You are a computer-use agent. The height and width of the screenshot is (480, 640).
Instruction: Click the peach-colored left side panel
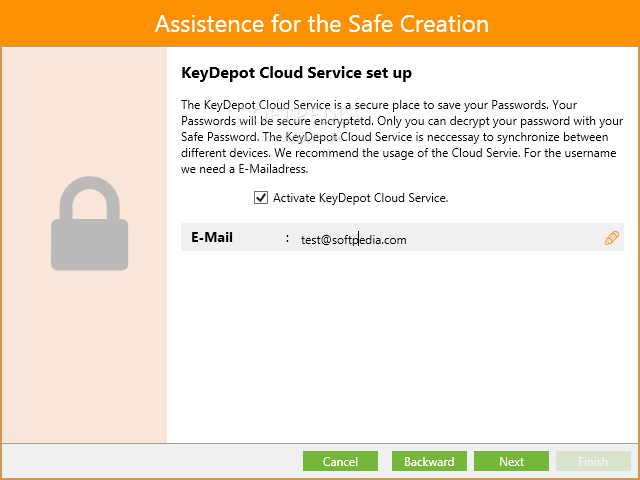click(84, 347)
